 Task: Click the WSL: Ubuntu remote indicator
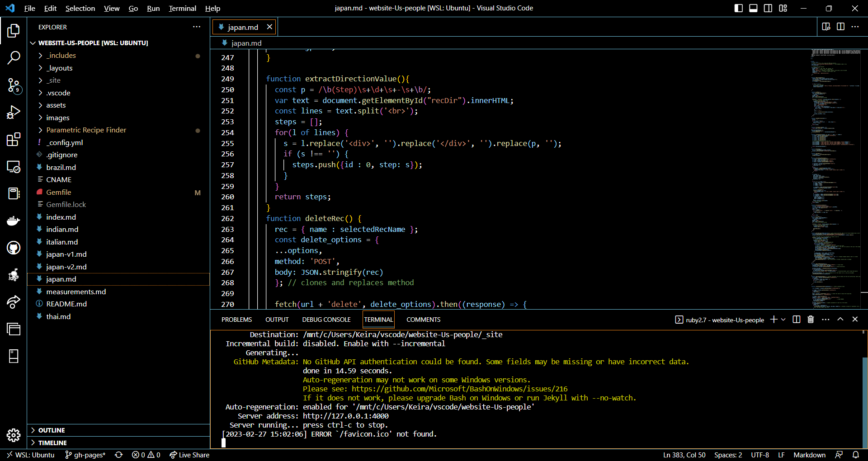[30, 455]
